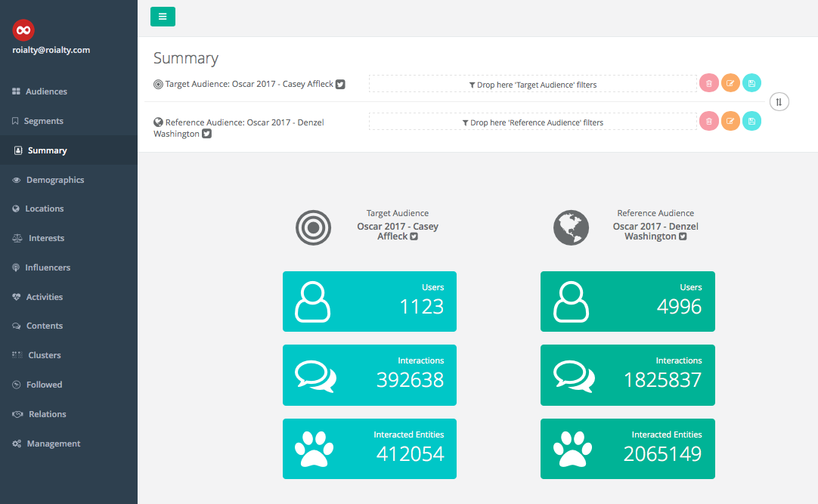Click the Interests scales icon
The image size is (818, 504).
pos(17,238)
